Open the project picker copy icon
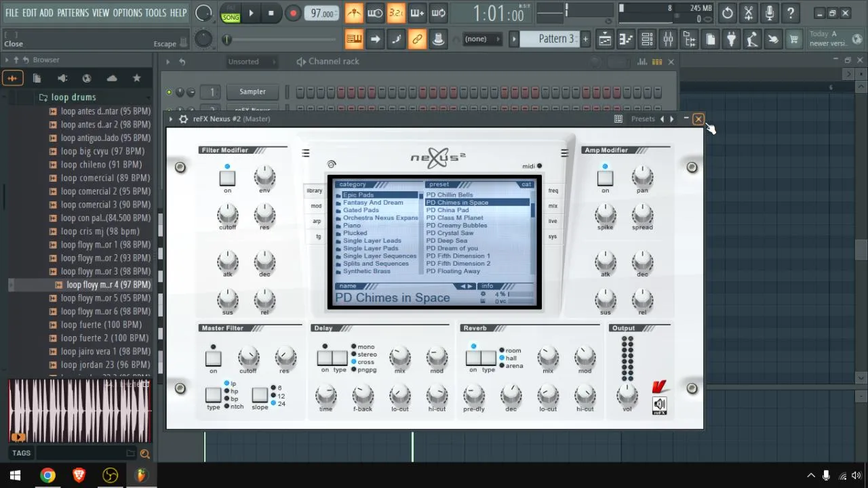868x488 pixels. 710,39
